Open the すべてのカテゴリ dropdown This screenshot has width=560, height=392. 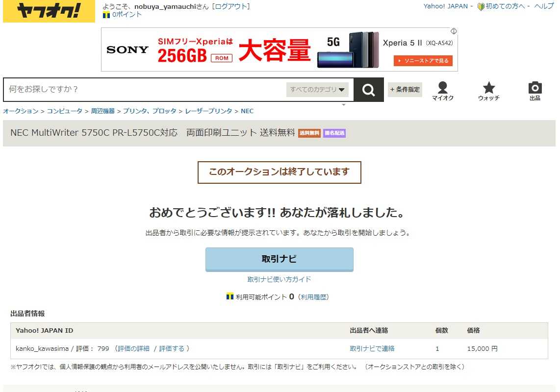317,90
